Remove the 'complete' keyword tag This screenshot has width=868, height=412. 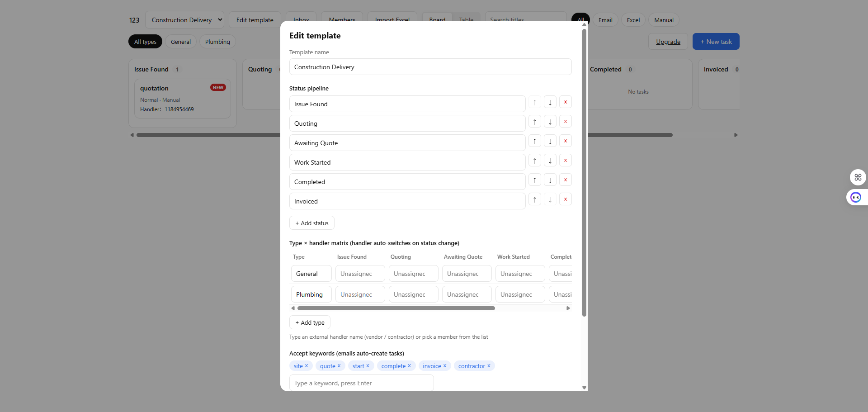pyautogui.click(x=409, y=366)
